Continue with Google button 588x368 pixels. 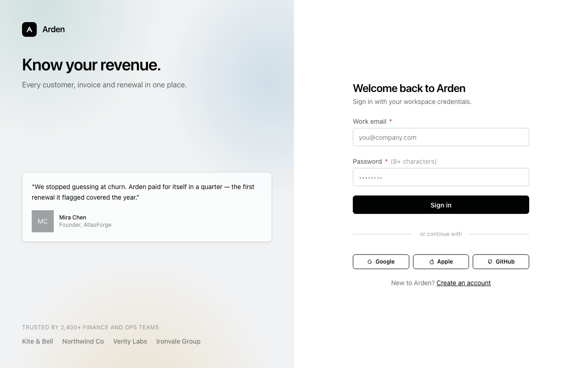click(381, 262)
